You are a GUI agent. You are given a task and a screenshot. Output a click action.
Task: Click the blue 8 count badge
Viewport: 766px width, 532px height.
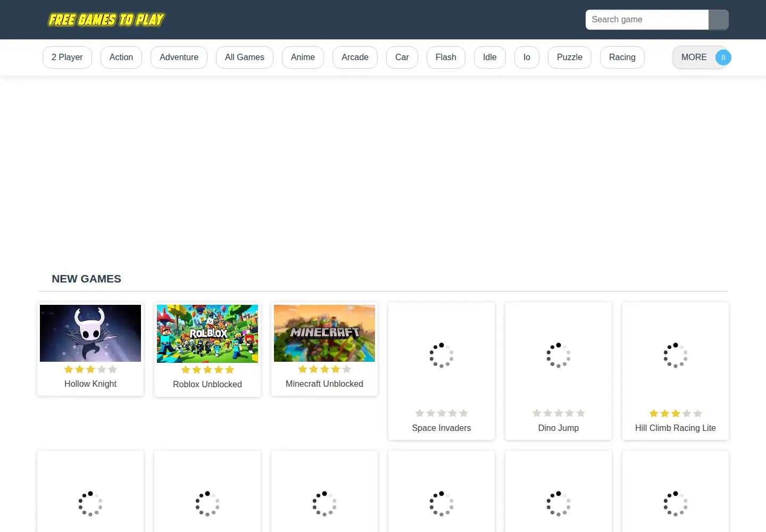coord(723,57)
